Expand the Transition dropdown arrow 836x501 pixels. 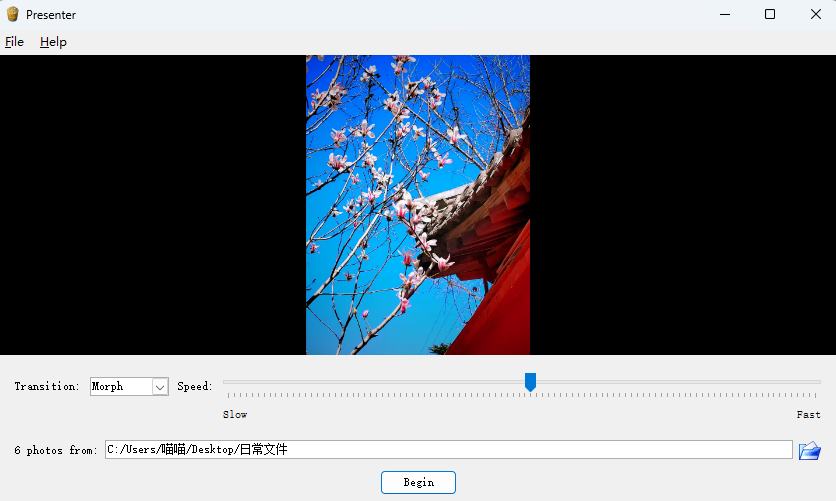tap(159, 387)
